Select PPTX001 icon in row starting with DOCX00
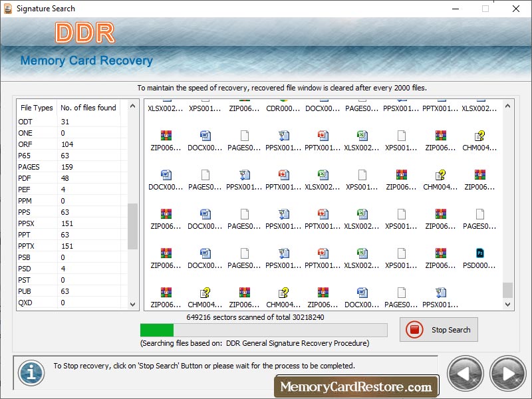This screenshot has width=532, height=399. pyautogui.click(x=284, y=175)
